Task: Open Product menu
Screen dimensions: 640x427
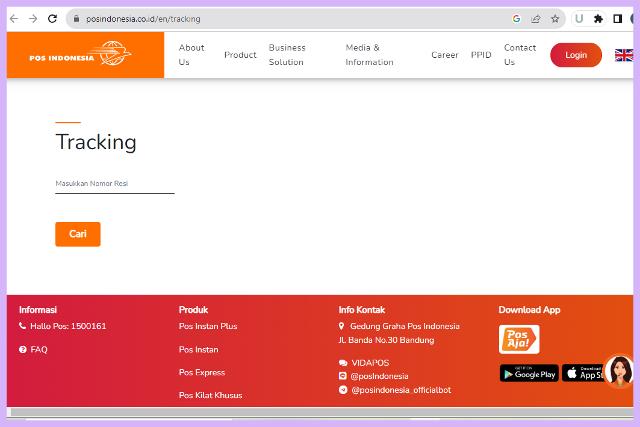Action: point(240,55)
